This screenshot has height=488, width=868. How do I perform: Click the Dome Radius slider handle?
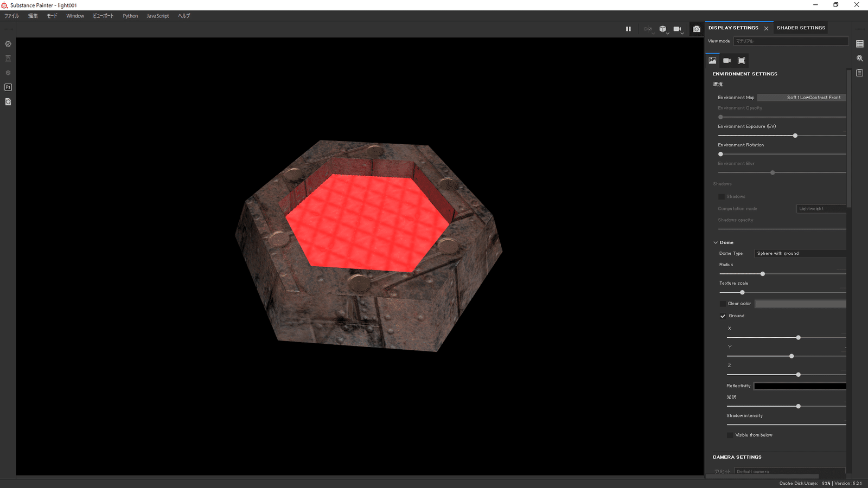pyautogui.click(x=763, y=274)
